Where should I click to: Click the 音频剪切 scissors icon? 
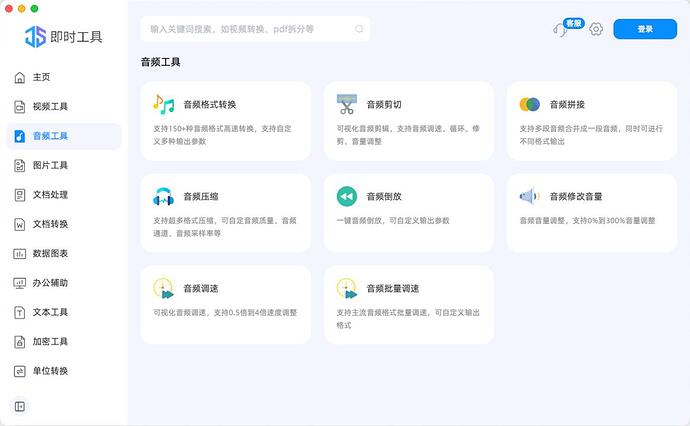346,104
